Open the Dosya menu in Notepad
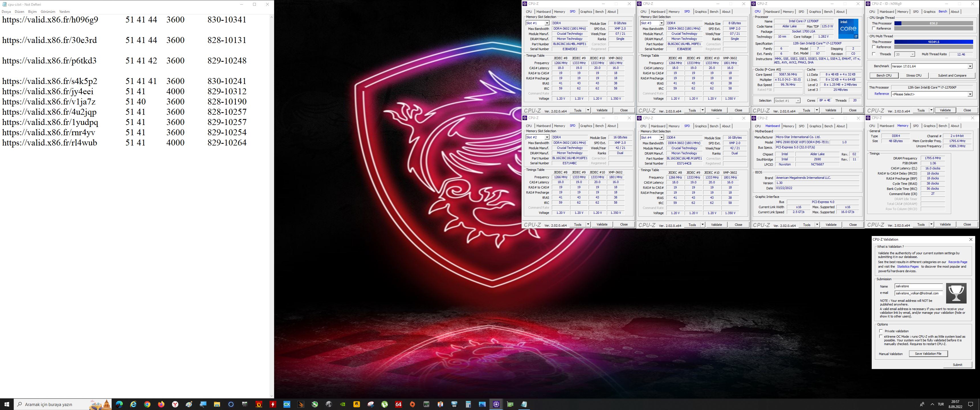980x410 pixels. coord(6,12)
